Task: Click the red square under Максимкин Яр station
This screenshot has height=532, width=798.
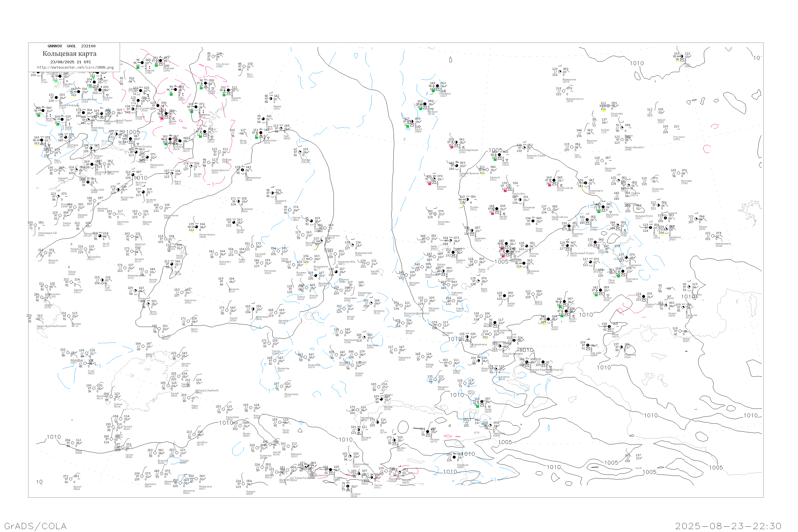Action: [x=550, y=185]
